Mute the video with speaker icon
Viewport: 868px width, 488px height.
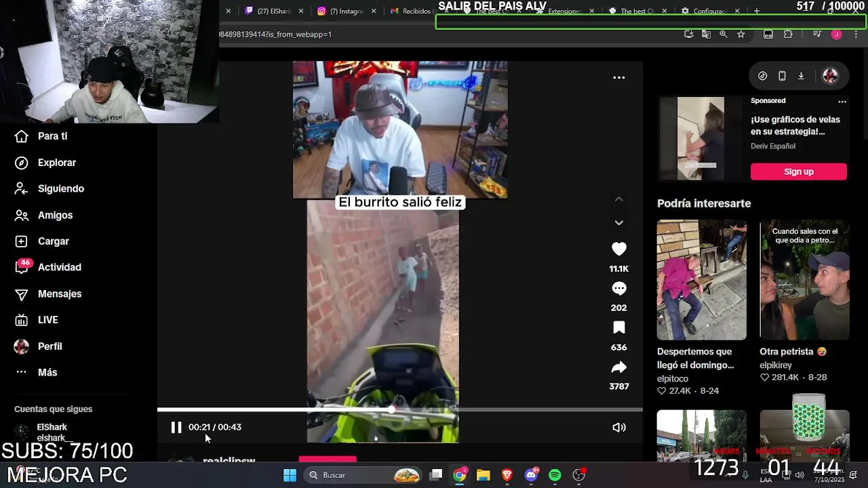(x=619, y=427)
